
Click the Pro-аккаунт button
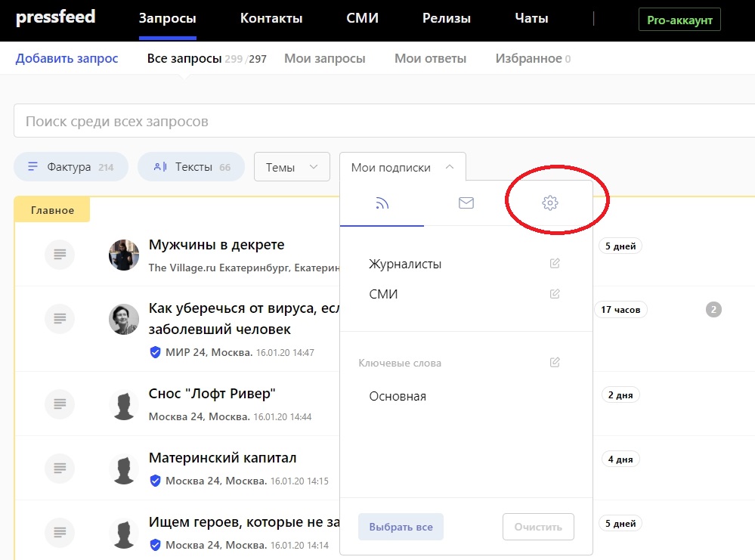(x=679, y=20)
